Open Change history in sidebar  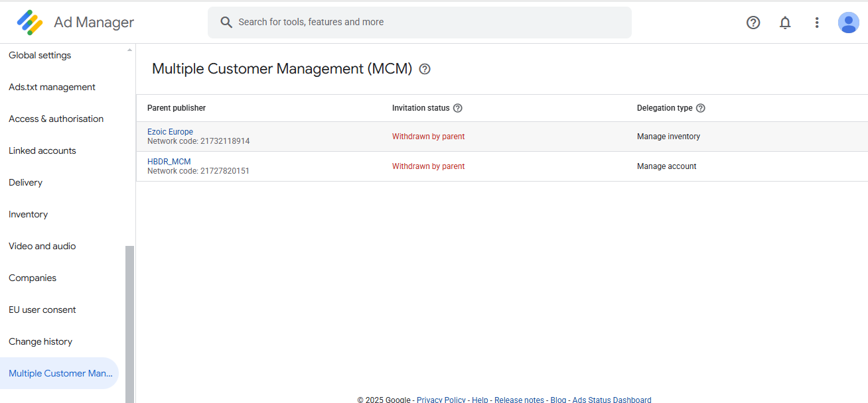[x=40, y=341]
